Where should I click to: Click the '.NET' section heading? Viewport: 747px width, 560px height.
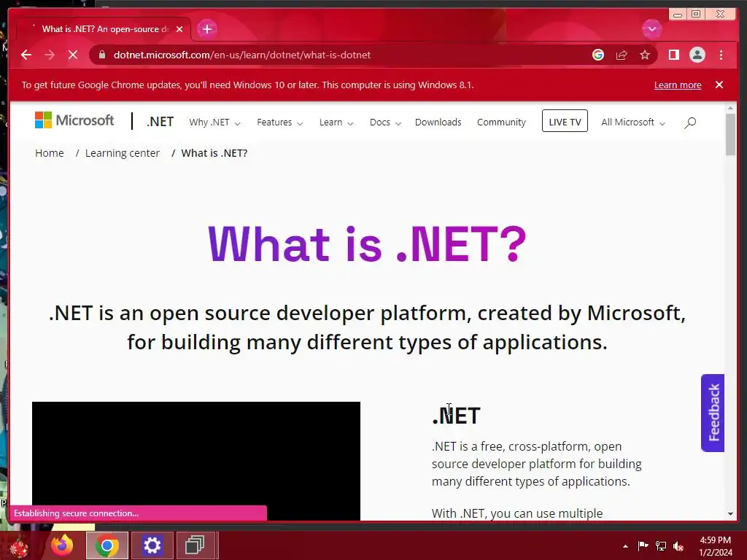457,416
